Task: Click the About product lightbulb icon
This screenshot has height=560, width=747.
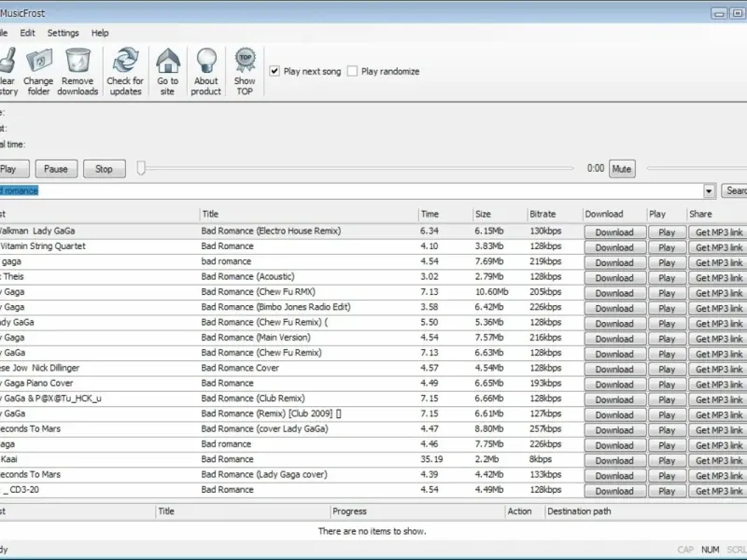Action: [x=205, y=62]
